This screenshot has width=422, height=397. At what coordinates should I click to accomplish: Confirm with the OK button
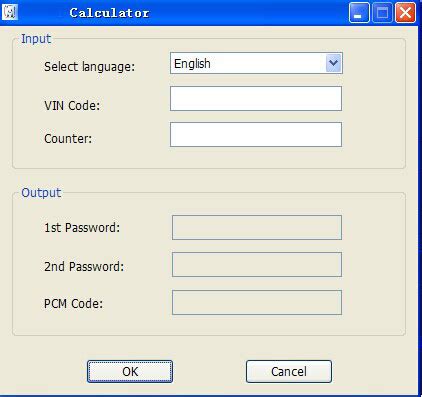tap(130, 371)
